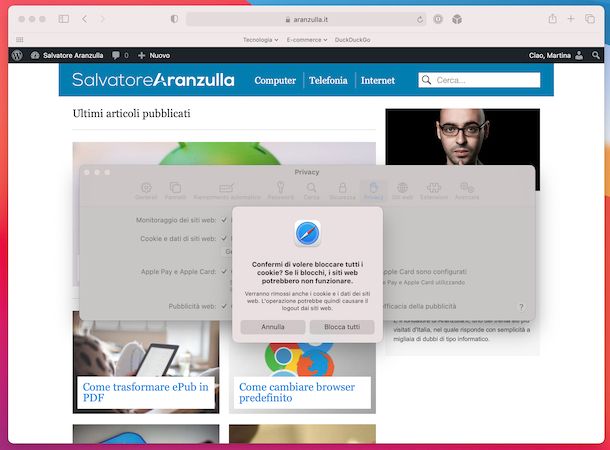Open the DuckDuckGo bookmark
Image resolution: width=610 pixels, height=450 pixels.
point(352,40)
